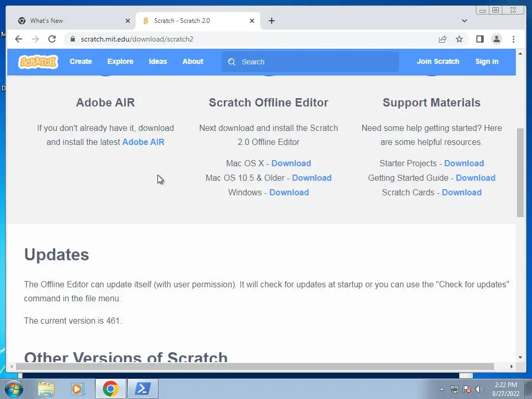This screenshot has width=532, height=399.
Task: Click the Scratch logo
Action: 38,62
